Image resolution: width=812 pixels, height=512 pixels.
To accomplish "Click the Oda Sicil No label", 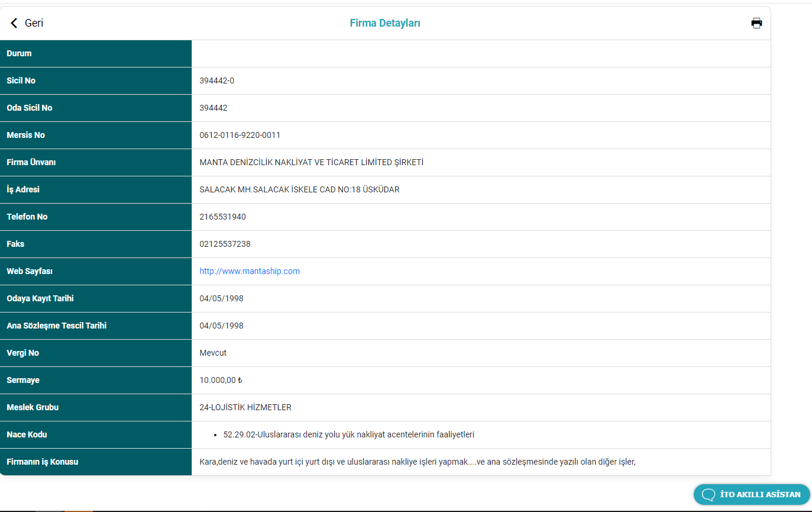I will coord(30,108).
